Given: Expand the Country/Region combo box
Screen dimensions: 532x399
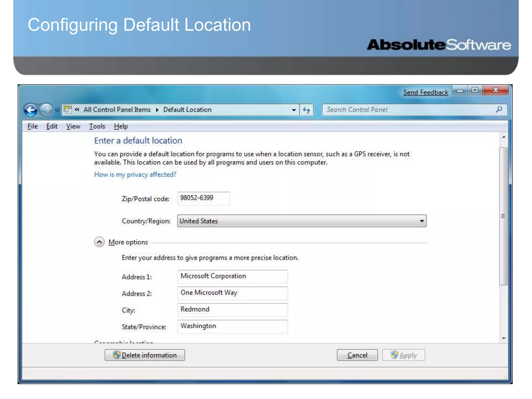Looking at the screenshot, I should click(x=422, y=221).
